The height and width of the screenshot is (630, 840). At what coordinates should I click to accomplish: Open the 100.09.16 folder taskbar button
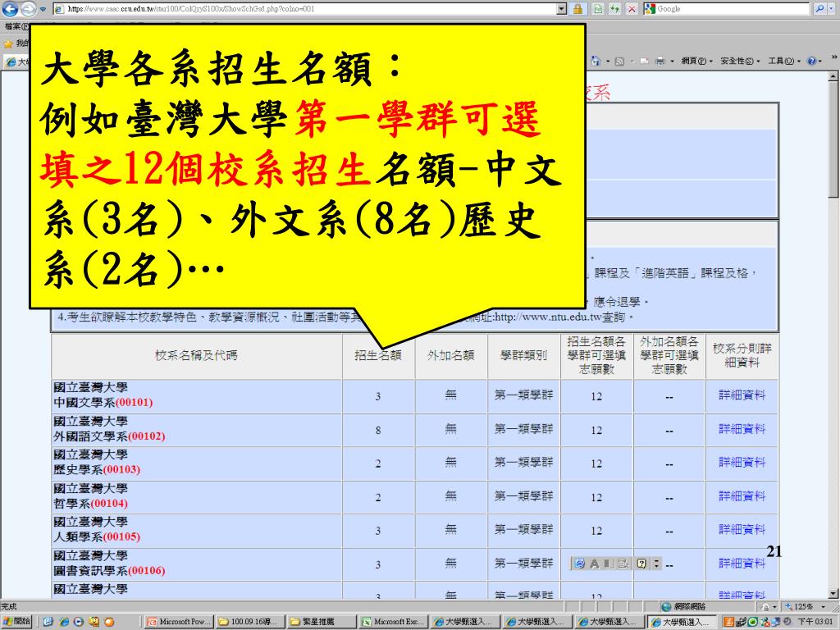(x=249, y=622)
